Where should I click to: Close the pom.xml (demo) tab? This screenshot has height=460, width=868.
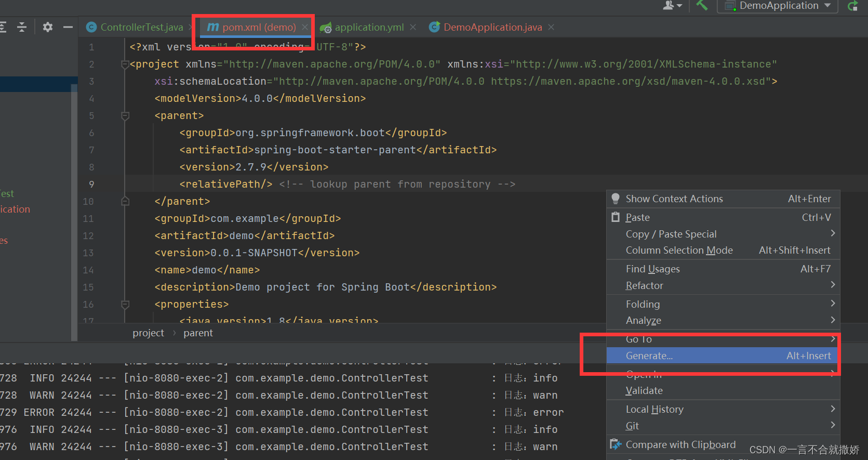point(305,27)
